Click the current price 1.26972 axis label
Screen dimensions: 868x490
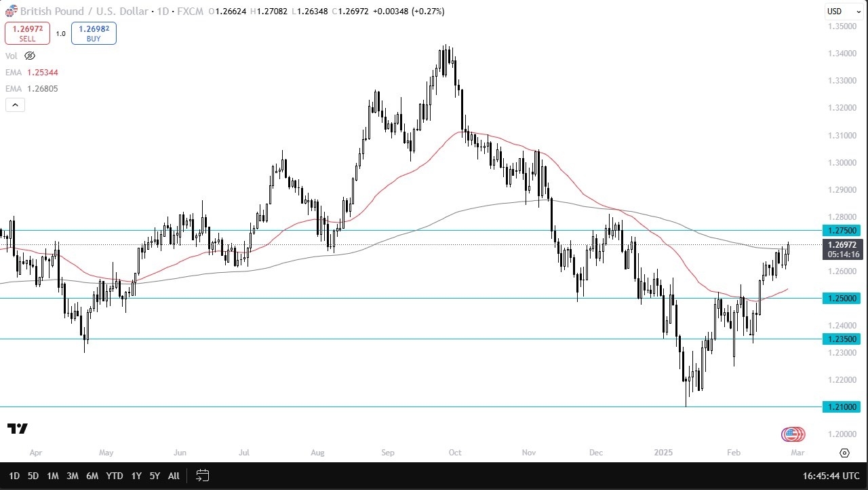pyautogui.click(x=842, y=244)
